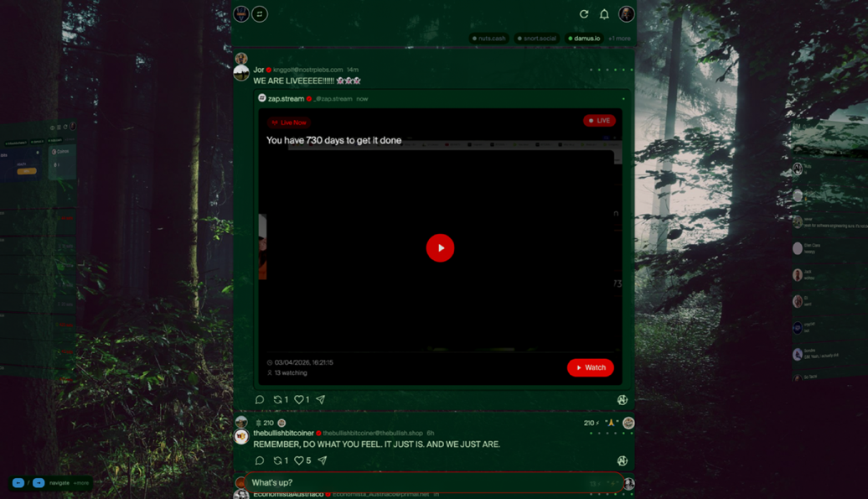The width and height of the screenshot is (868, 499).
Task: Open the options dots on Jor's post
Action: [611, 70]
